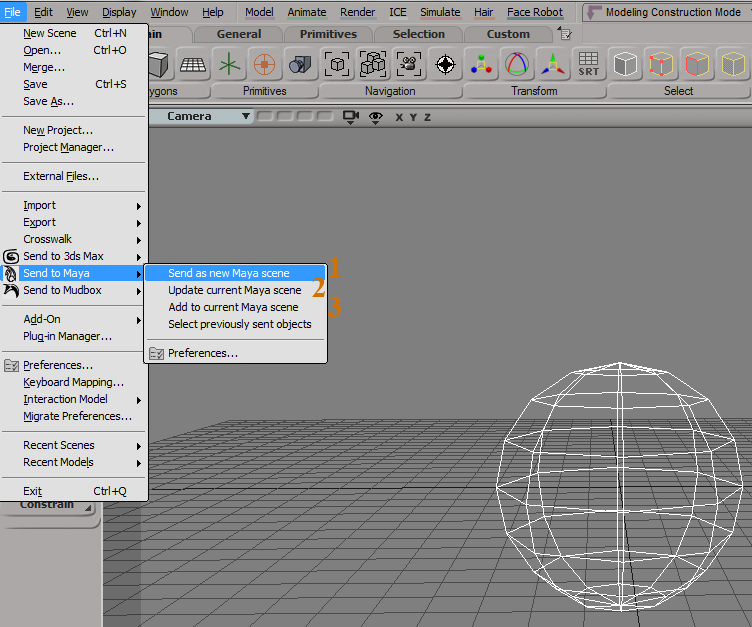Screen dimensions: 752x627
Task: Click the Select group label button
Action: click(679, 91)
